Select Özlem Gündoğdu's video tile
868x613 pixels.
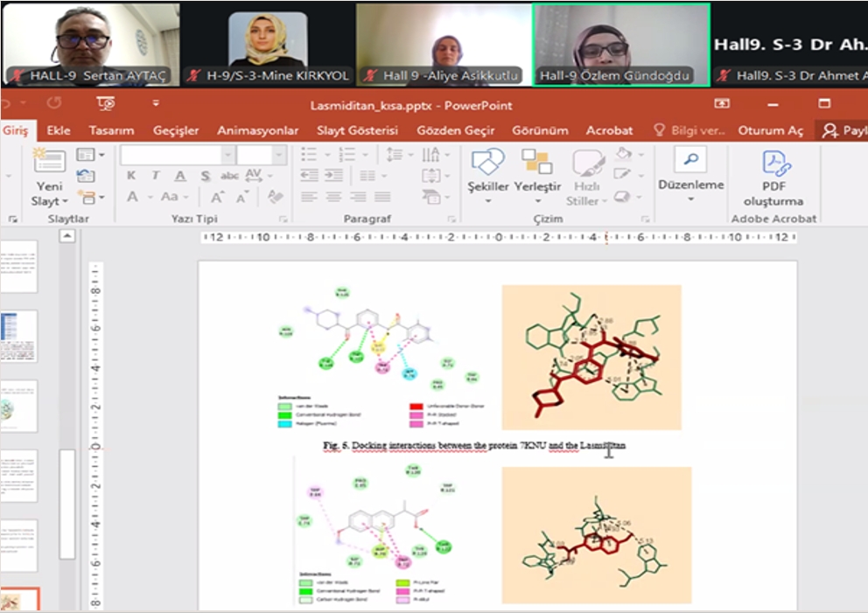tap(620, 44)
